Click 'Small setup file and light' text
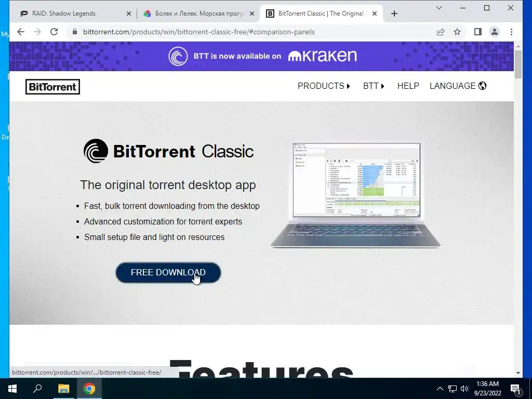 (x=154, y=237)
